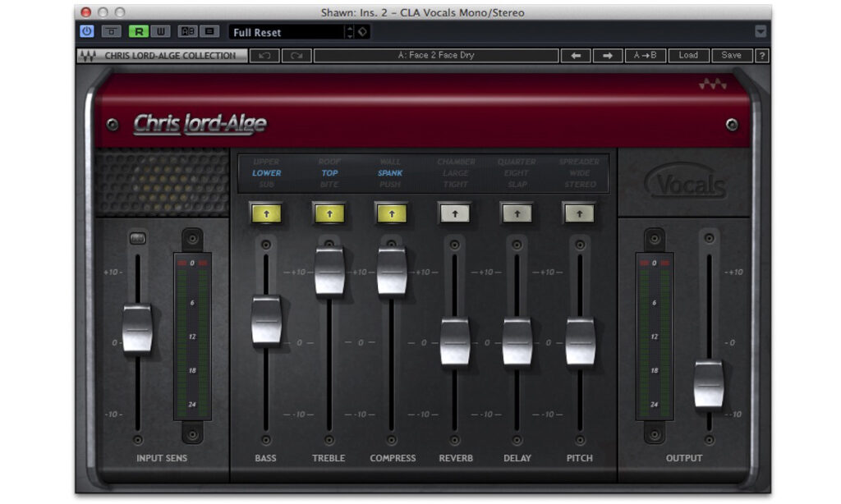Enable Read automation (green R button)
841x504 pixels.
(x=138, y=31)
